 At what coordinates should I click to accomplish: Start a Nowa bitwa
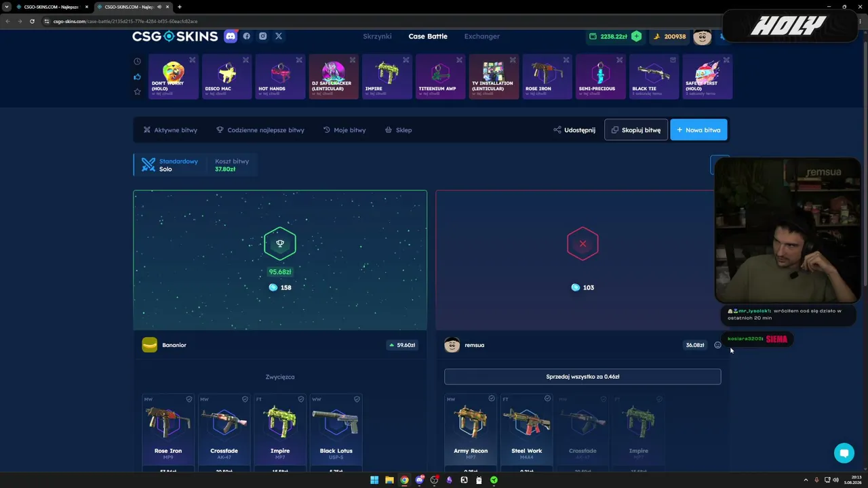pos(698,130)
